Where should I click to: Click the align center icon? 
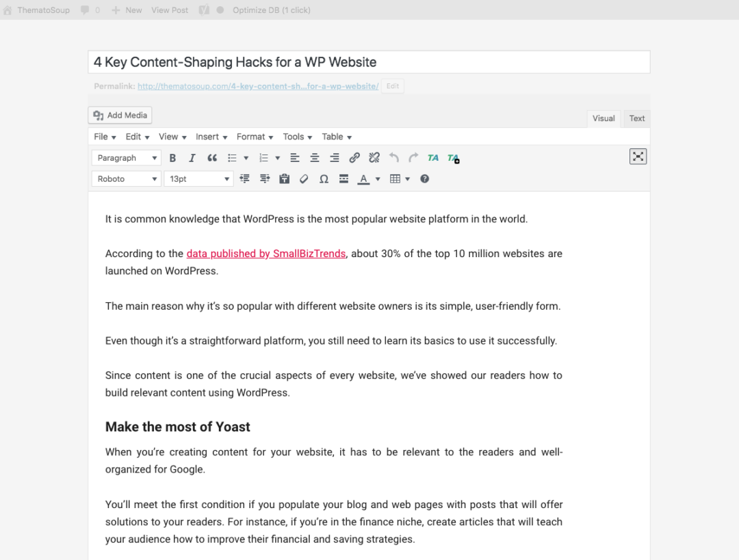point(315,158)
